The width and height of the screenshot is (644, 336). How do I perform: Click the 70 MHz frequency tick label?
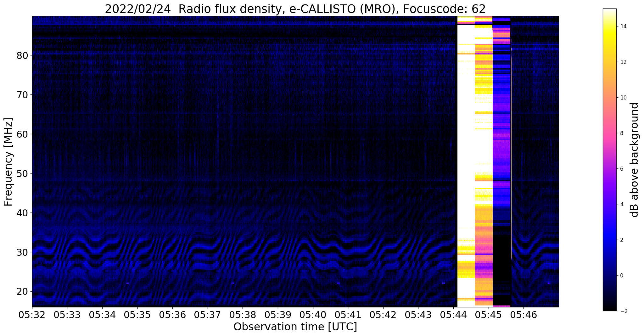[x=22, y=95]
